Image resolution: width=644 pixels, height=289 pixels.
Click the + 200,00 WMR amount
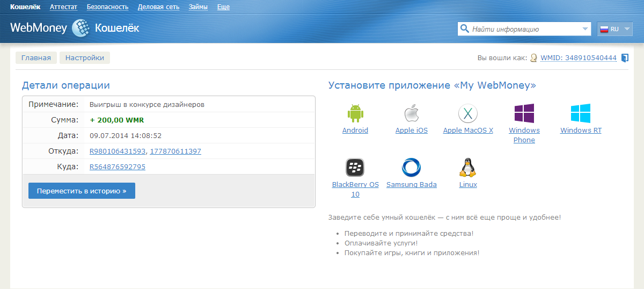point(117,120)
